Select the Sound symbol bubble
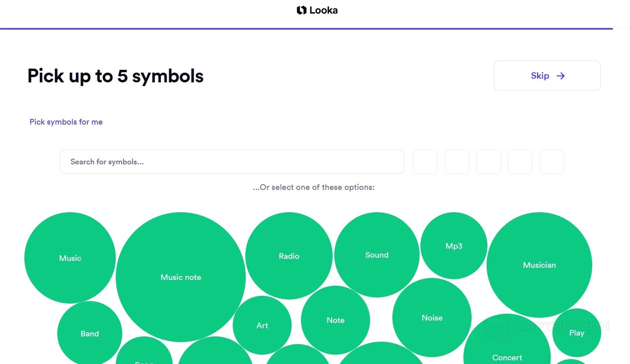The image size is (630, 364). pos(377,255)
